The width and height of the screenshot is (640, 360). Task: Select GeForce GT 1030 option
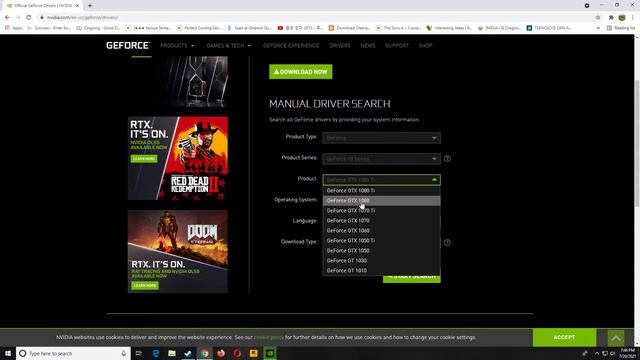point(381,260)
